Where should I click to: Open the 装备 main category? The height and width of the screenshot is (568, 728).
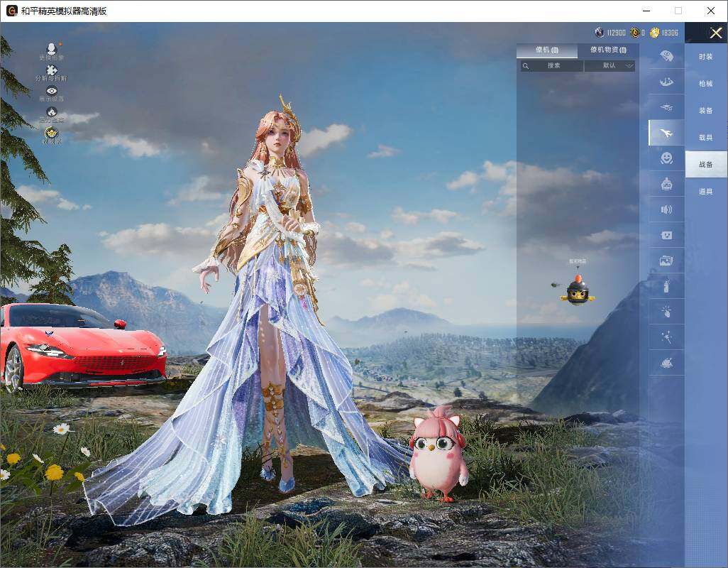pos(706,111)
